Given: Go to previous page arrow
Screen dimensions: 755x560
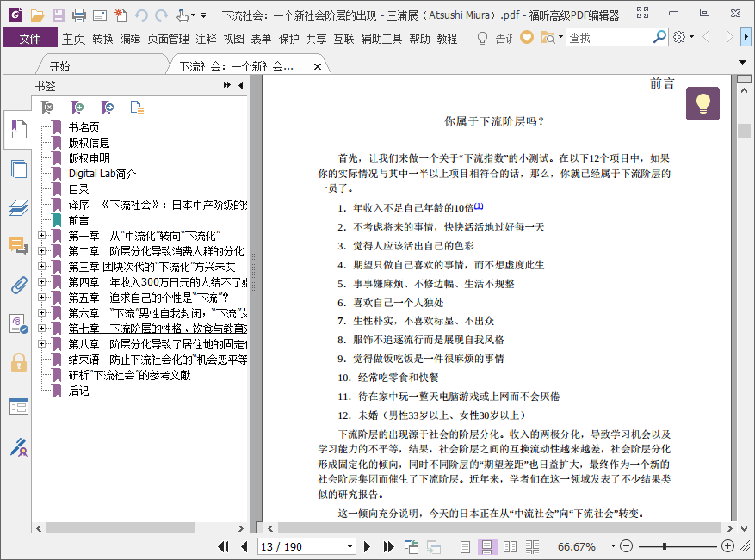Looking at the screenshot, I should (244, 546).
